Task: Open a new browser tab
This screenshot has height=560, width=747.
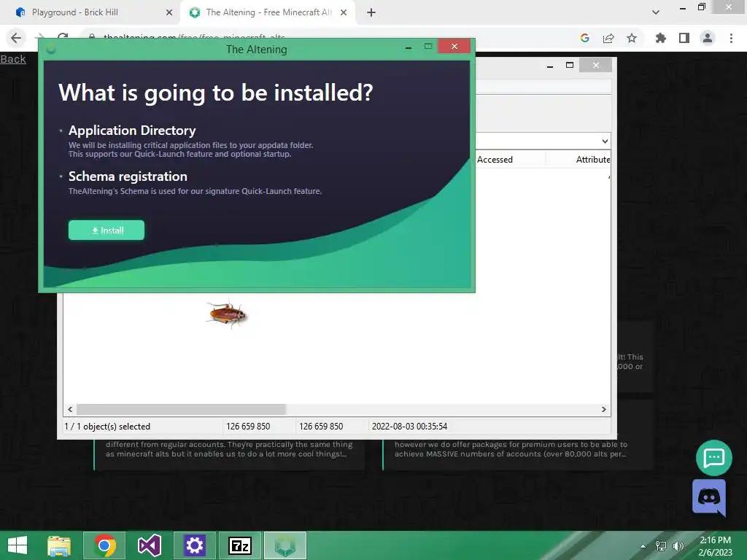Action: click(371, 12)
